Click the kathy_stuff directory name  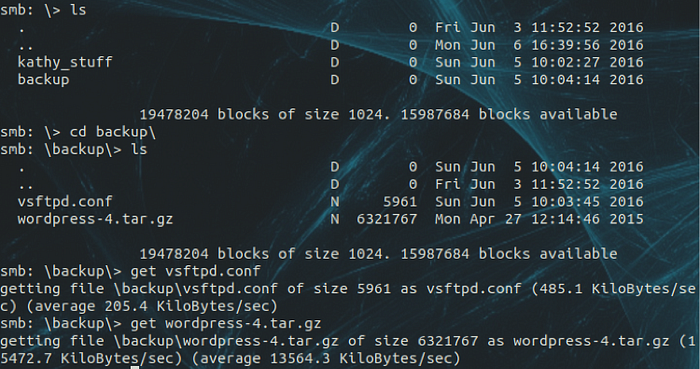(x=65, y=62)
